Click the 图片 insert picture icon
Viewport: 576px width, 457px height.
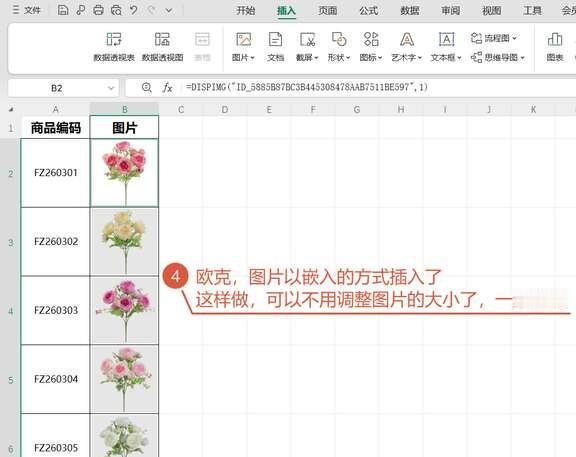(244, 39)
